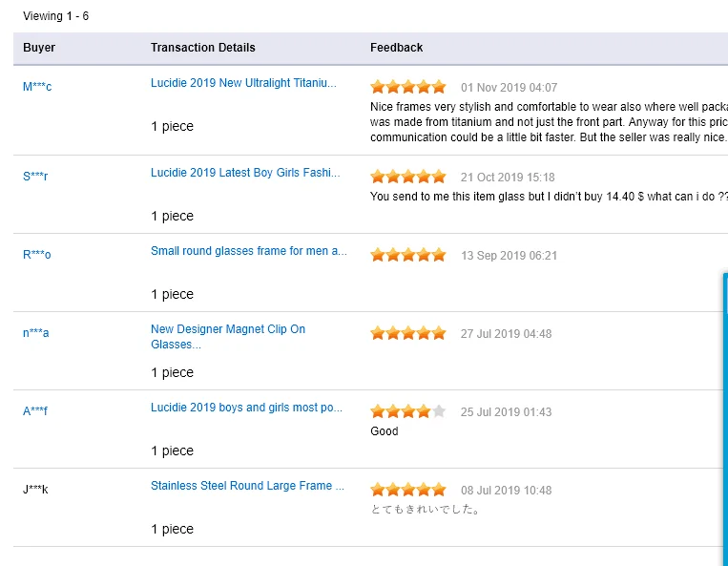Click date 01 Nov 2019 04:07
The height and width of the screenshot is (566, 728).
point(509,87)
